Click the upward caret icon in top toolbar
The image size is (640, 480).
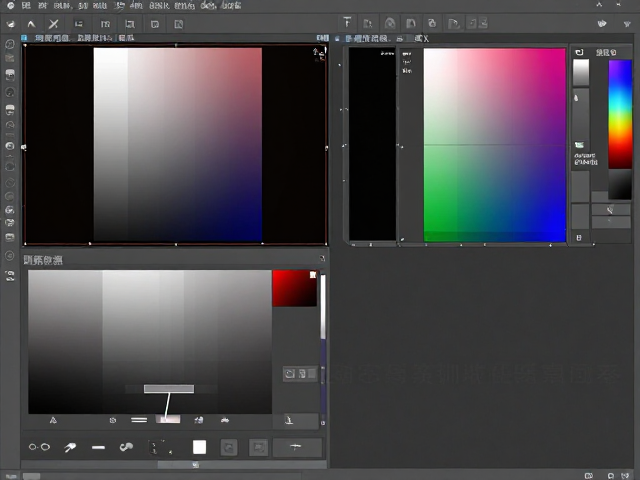pyautogui.click(x=31, y=24)
